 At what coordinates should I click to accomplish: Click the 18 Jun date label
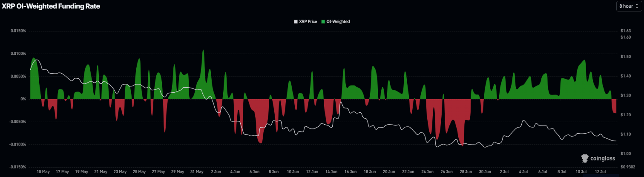click(369, 172)
